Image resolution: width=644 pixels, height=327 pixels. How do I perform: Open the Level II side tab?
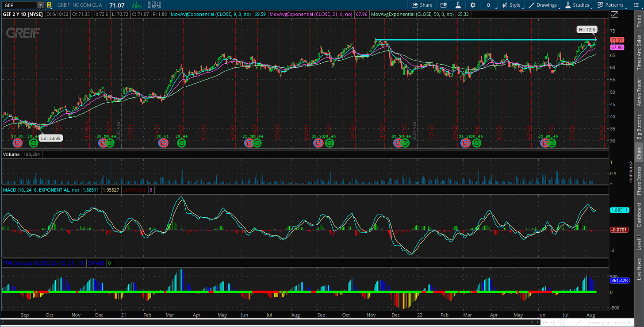(639, 243)
